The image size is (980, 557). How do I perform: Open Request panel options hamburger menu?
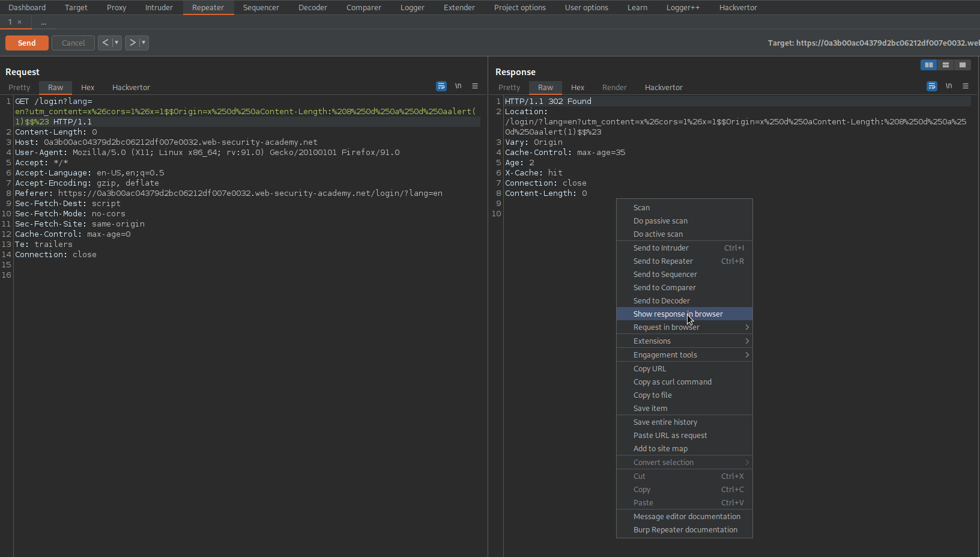(475, 86)
